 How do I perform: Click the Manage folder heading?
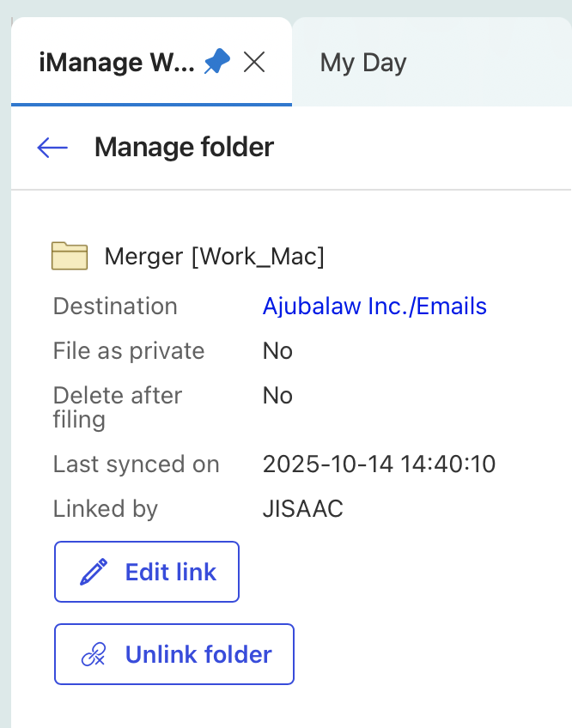point(184,147)
